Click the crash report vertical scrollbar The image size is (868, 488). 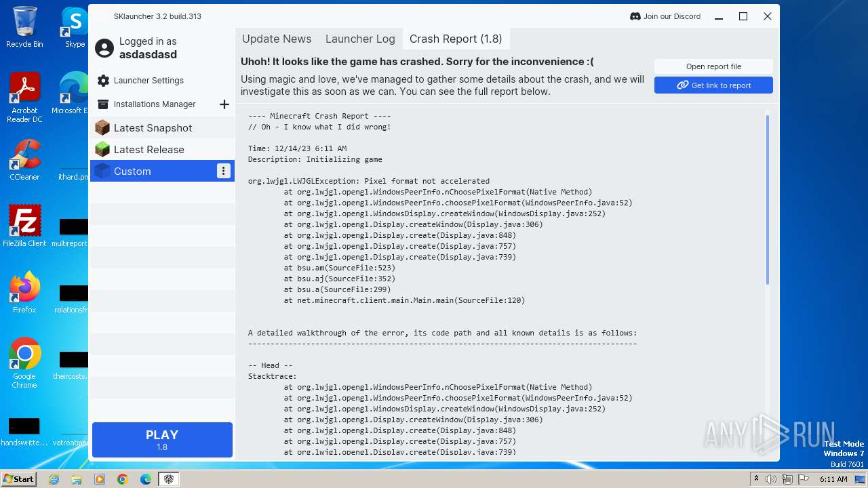point(768,200)
